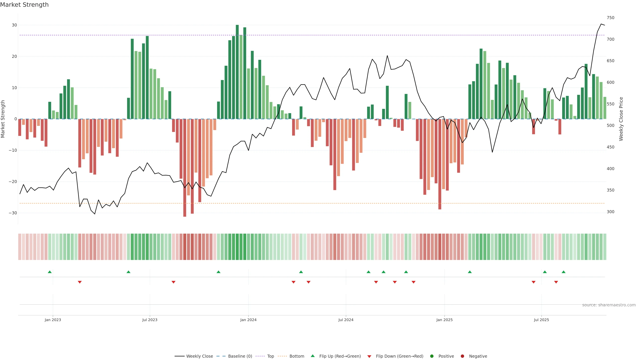Click the Flip Down (Green→Red) legend triangle
Image resolution: width=644 pixels, height=362 pixels.
[369, 356]
